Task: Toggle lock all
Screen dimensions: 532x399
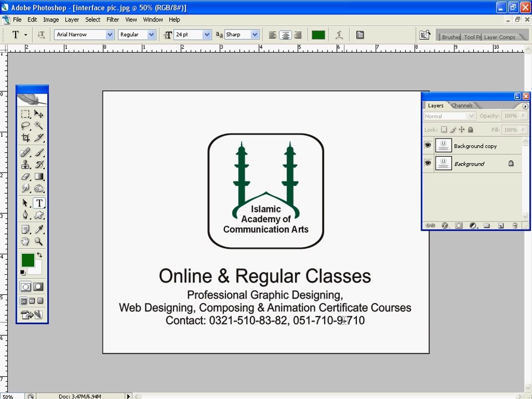Action: (x=470, y=130)
